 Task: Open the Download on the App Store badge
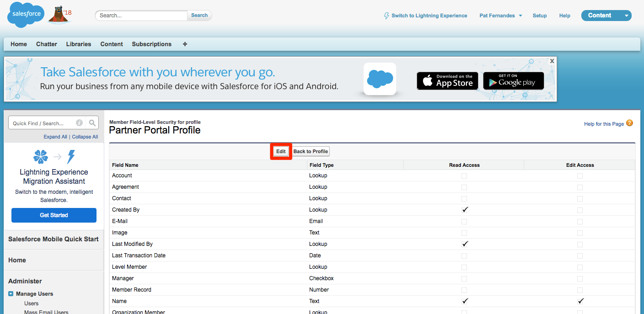coord(447,81)
